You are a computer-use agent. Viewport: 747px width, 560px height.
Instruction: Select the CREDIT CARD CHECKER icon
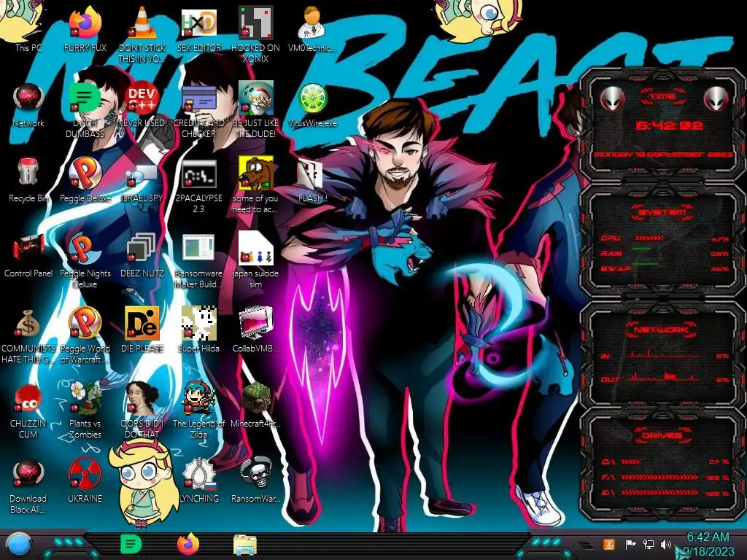[199, 98]
